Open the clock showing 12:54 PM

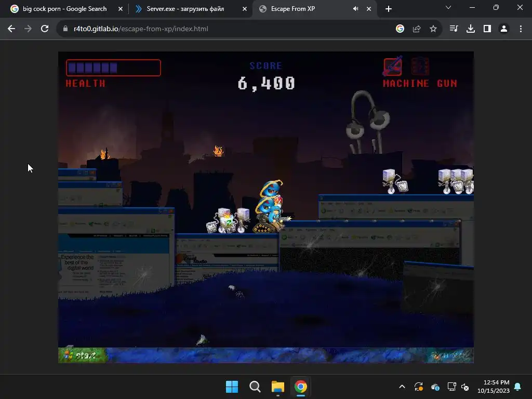tap(494, 387)
